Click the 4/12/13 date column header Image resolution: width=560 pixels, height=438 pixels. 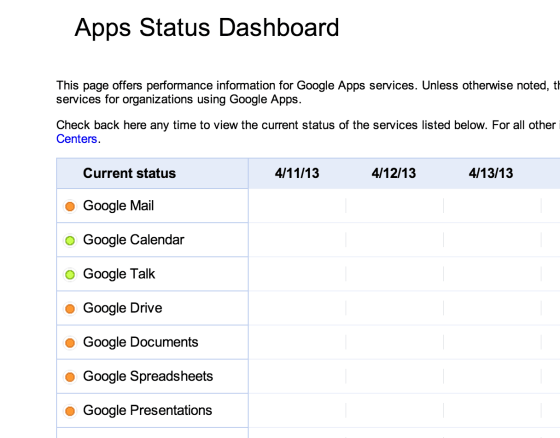coord(394,173)
